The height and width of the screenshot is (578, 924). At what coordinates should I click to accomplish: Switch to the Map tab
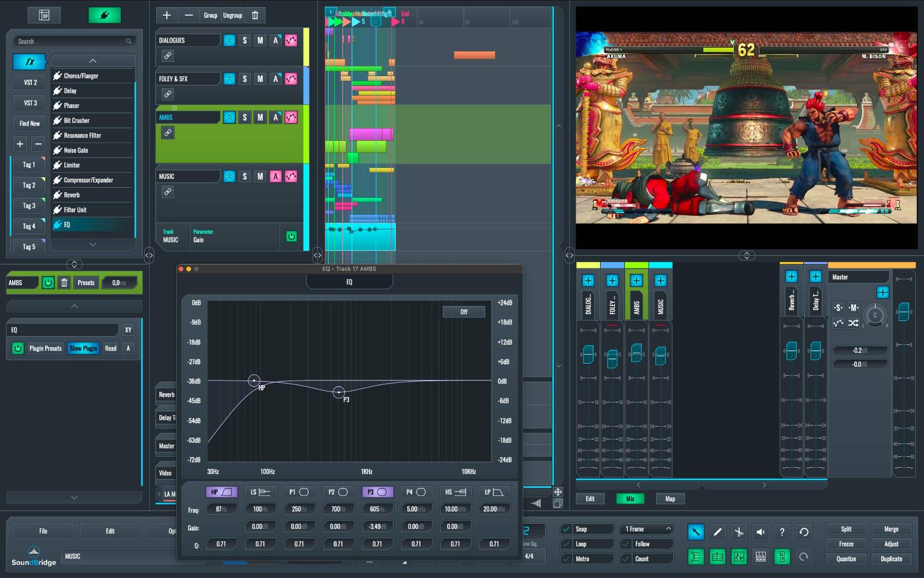[670, 499]
